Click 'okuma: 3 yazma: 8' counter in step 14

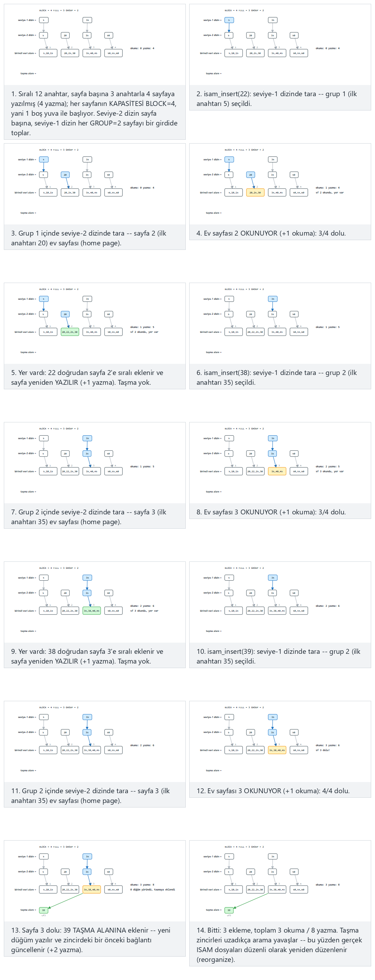point(328,885)
